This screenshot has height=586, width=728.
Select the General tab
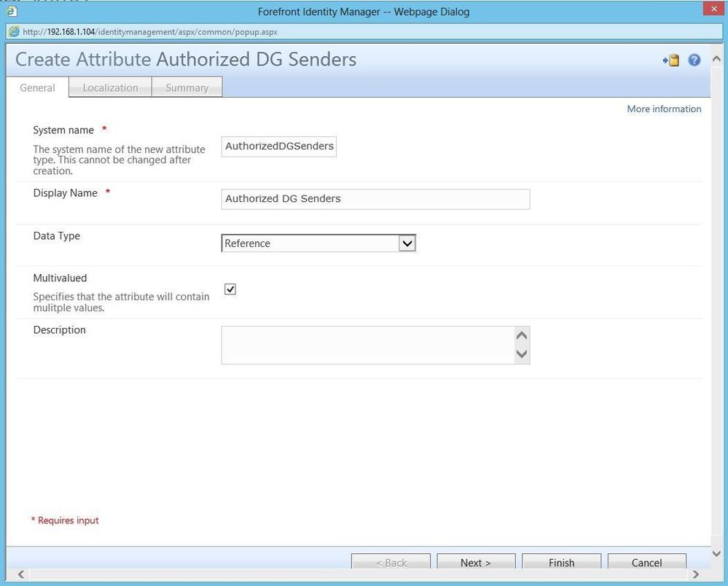(38, 87)
